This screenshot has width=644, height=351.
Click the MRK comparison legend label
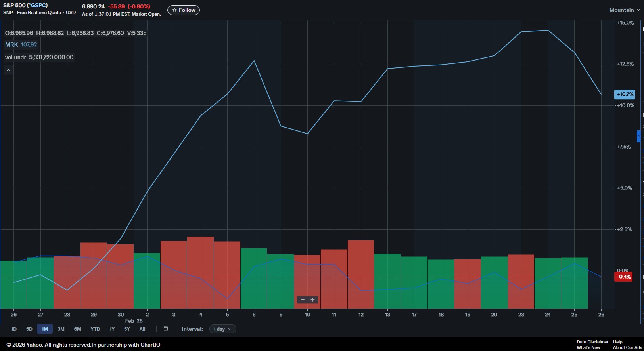(11, 45)
